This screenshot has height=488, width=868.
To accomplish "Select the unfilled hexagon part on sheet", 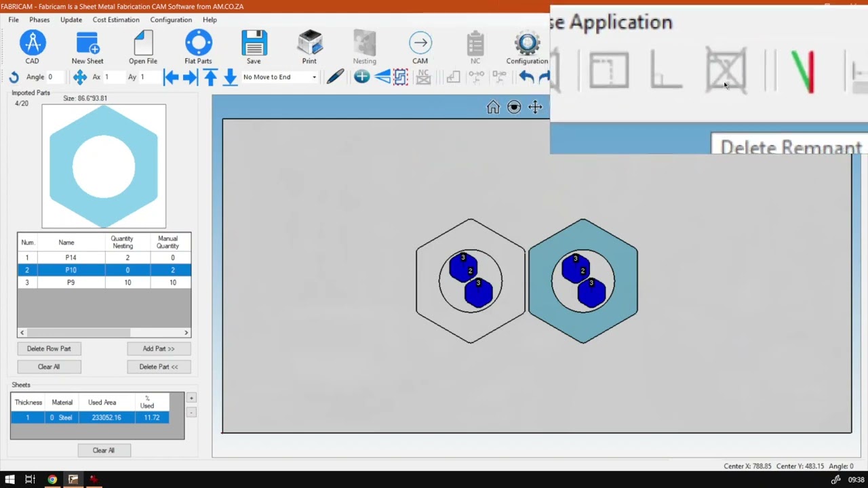I will [471, 281].
